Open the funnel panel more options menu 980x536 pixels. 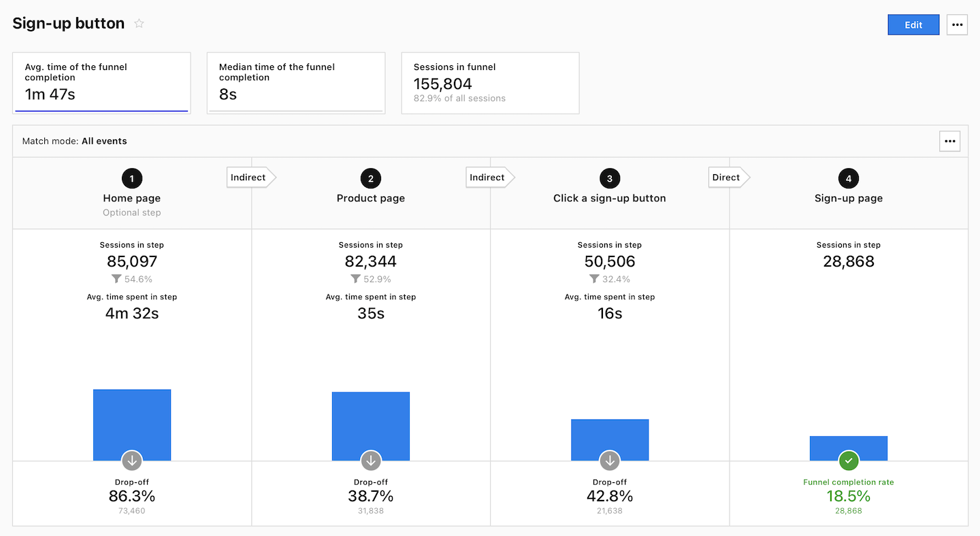pyautogui.click(x=949, y=141)
